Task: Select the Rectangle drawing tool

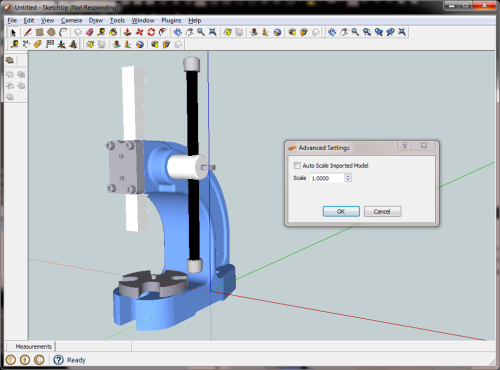Action: [x=40, y=32]
